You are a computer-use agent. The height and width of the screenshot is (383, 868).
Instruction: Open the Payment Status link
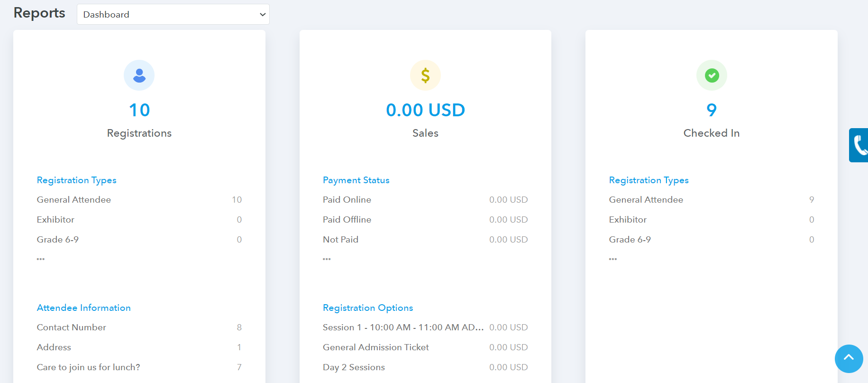356,180
